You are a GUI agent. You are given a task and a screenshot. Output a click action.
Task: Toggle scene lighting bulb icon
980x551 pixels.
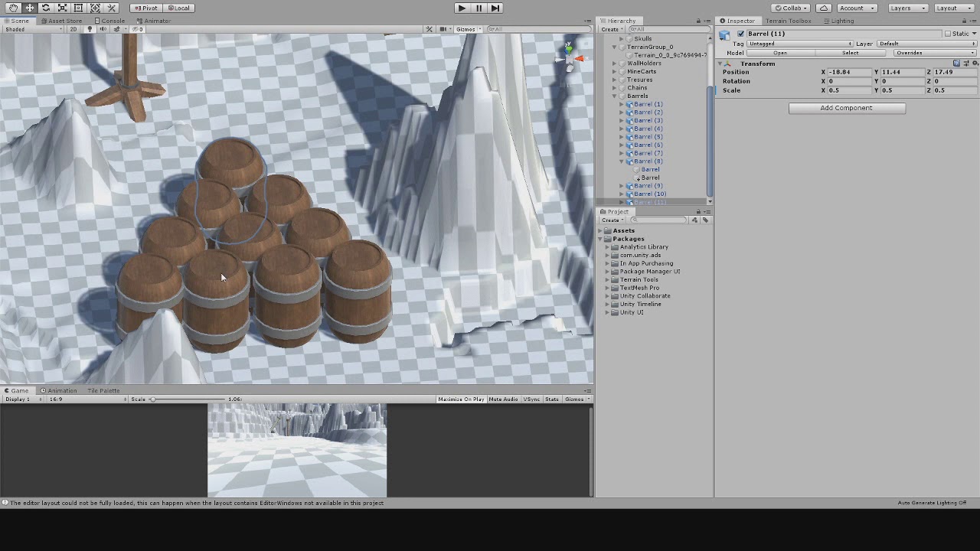click(x=90, y=29)
